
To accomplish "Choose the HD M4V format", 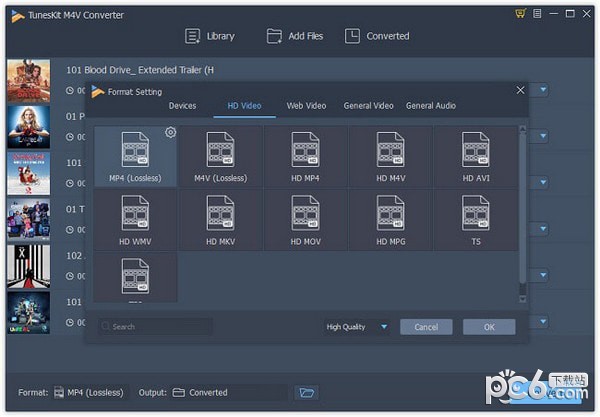I will click(390, 156).
